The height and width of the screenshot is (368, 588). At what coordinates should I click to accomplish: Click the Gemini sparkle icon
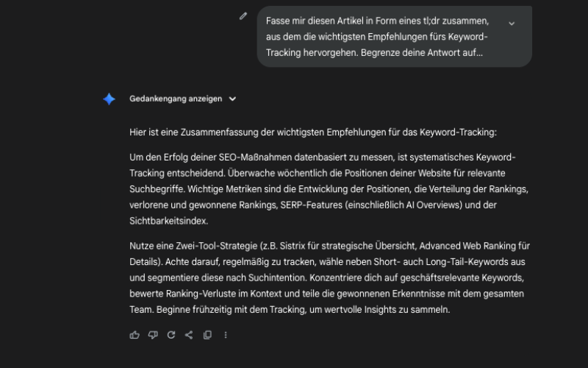pyautogui.click(x=109, y=99)
